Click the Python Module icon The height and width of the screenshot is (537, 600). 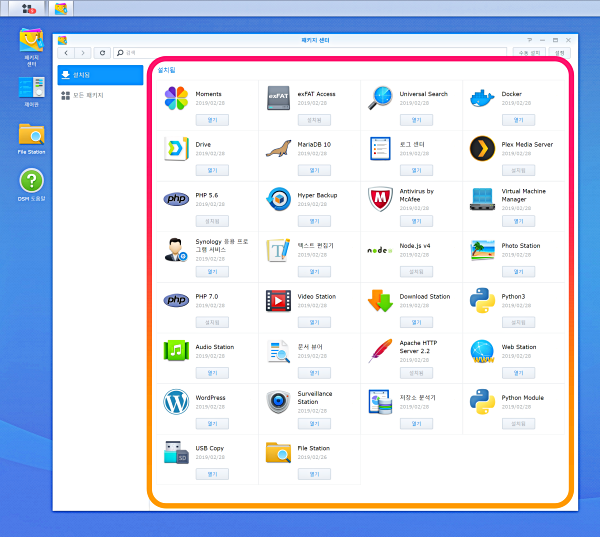482,402
